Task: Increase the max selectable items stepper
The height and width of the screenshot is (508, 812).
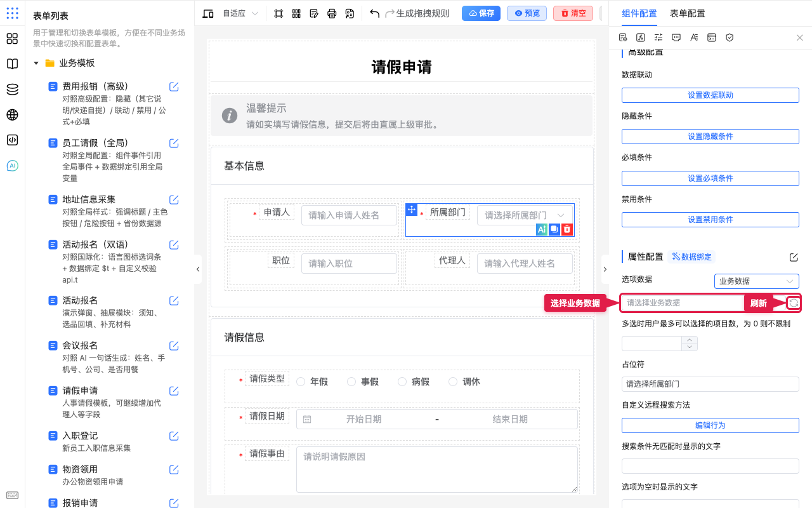Action: pos(690,340)
